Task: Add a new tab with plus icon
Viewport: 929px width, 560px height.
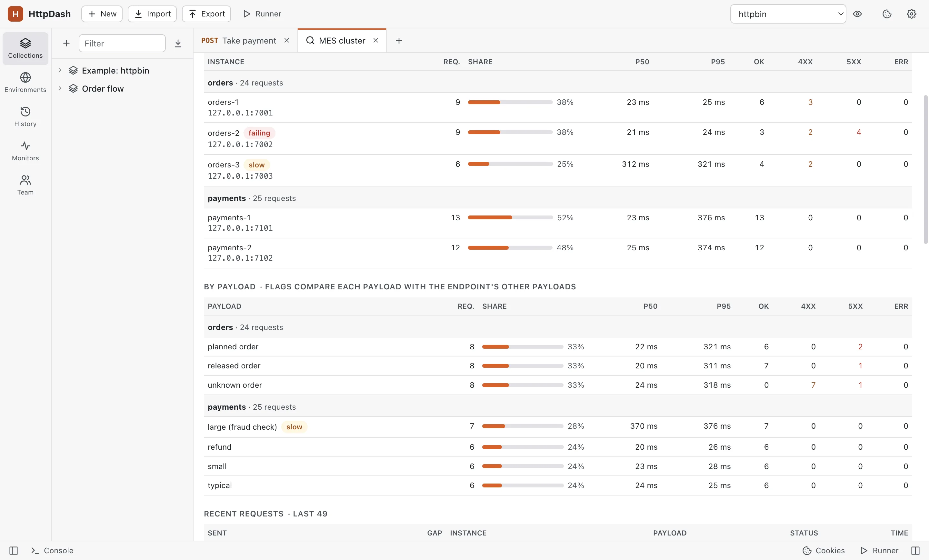Action: [x=399, y=40]
